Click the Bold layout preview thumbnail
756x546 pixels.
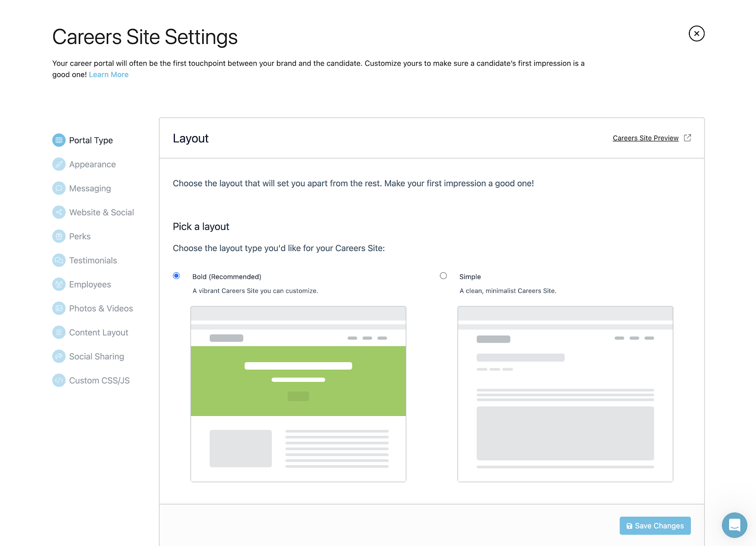click(x=298, y=394)
